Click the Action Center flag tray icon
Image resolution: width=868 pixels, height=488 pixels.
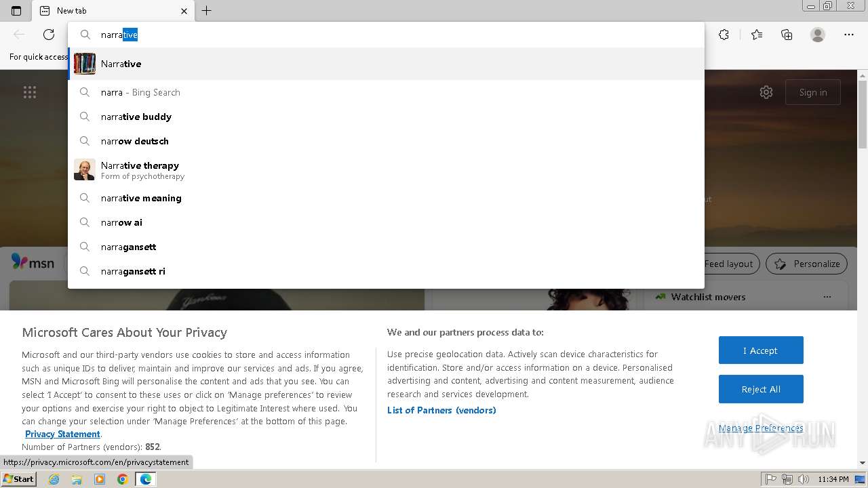point(771,479)
